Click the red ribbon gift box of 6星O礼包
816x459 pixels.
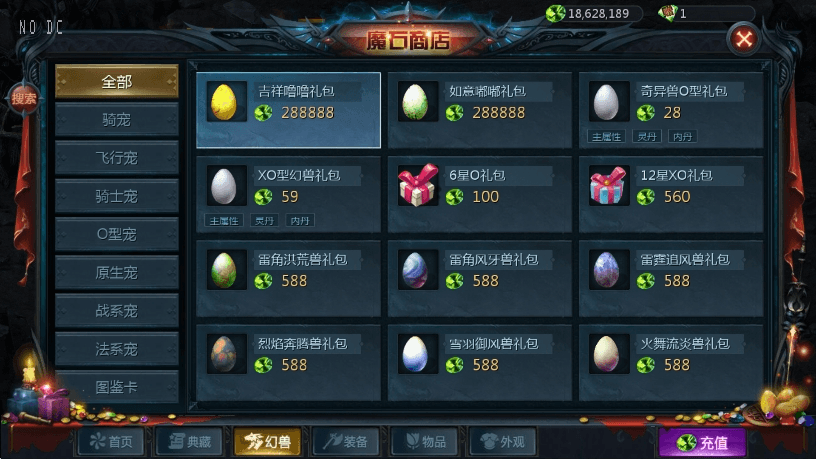click(417, 185)
